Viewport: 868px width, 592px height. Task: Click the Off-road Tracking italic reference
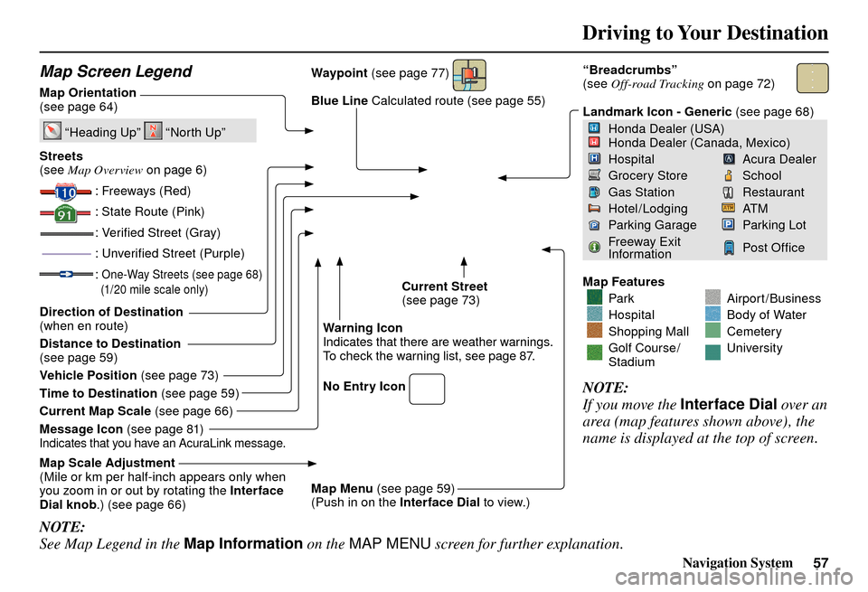coord(657,84)
